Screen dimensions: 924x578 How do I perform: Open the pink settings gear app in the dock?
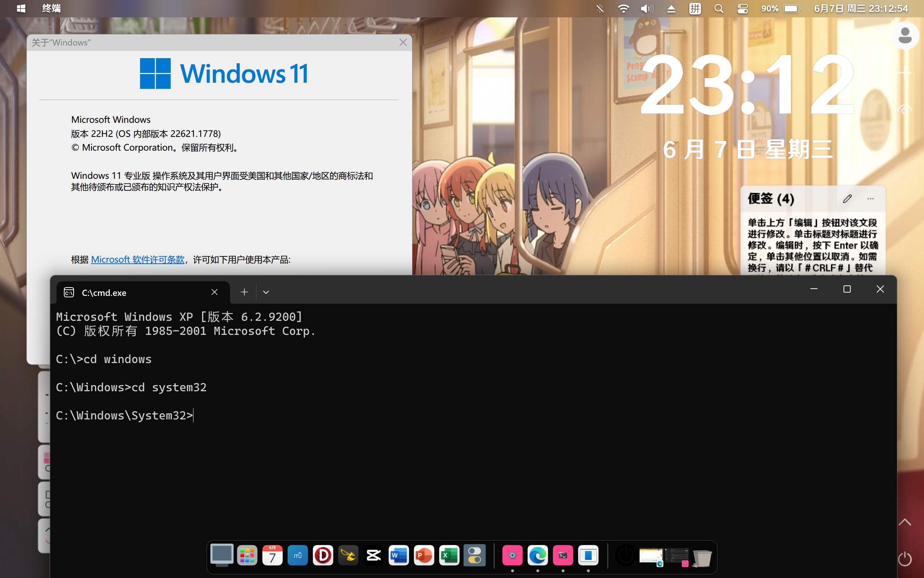[513, 556]
